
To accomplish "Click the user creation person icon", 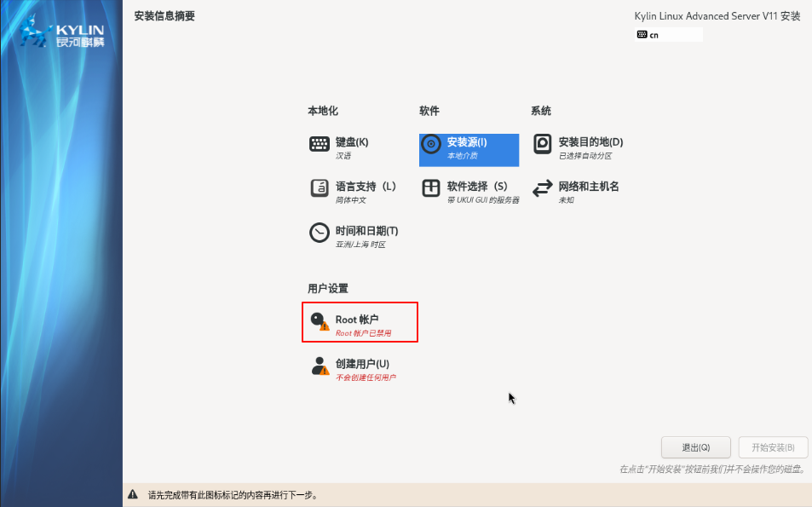I will point(320,366).
